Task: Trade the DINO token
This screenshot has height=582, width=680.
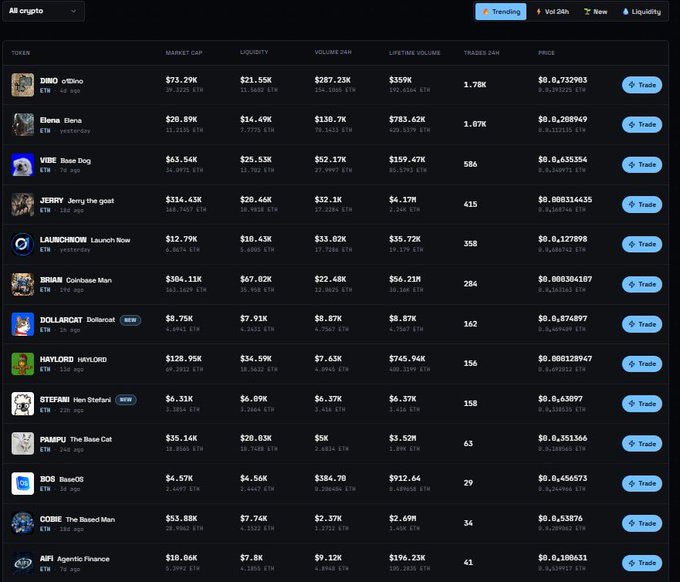Action: (642, 85)
